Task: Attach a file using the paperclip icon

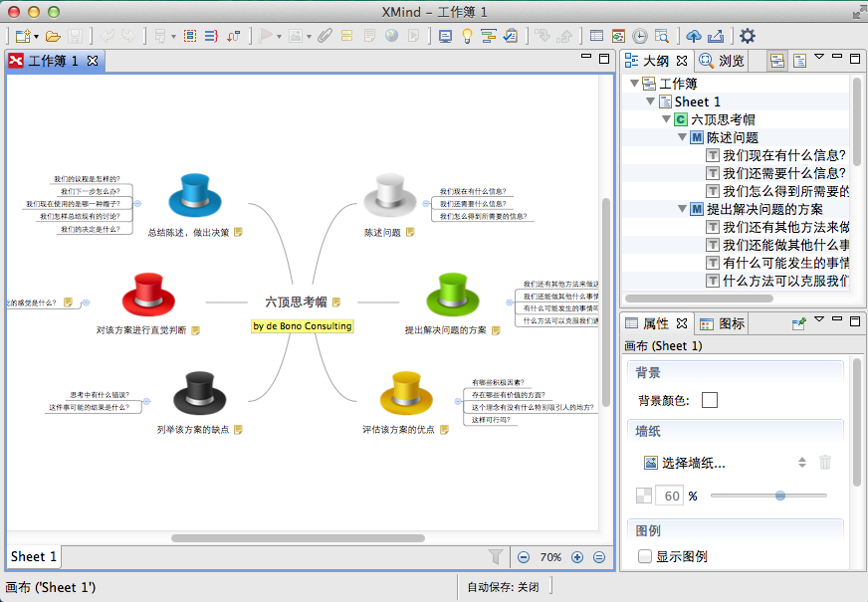Action: pyautogui.click(x=324, y=35)
